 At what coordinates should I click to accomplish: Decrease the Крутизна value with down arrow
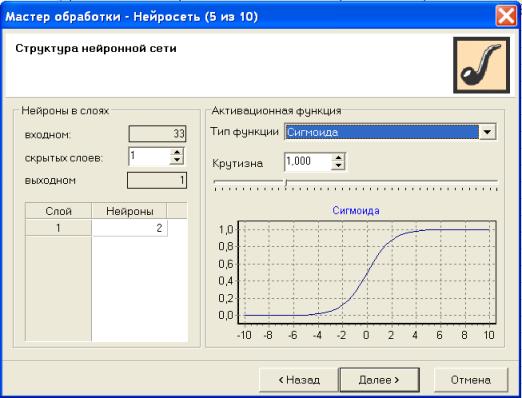click(x=338, y=166)
